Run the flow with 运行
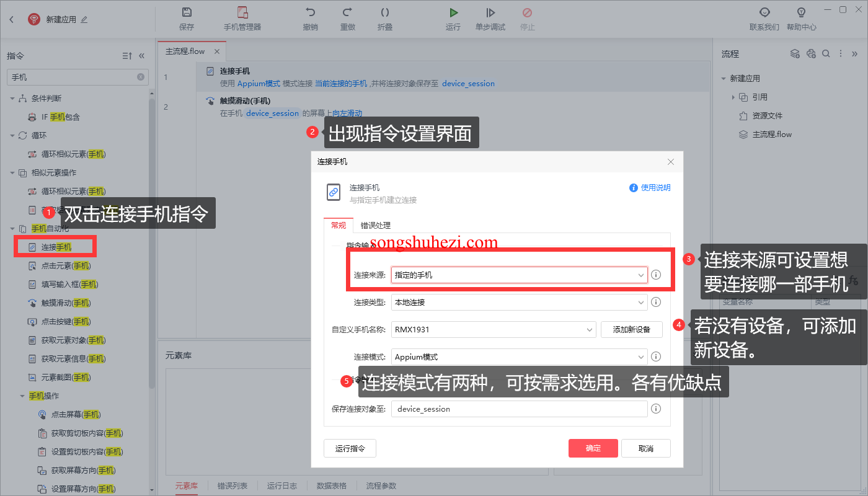This screenshot has width=868, height=496. click(453, 19)
